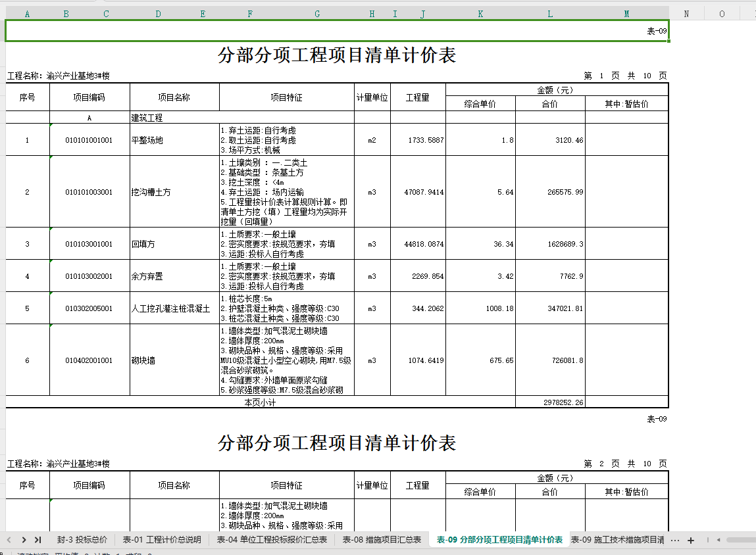Click the 本页小计 label cell
This screenshot has width=756, height=555.
(261, 402)
